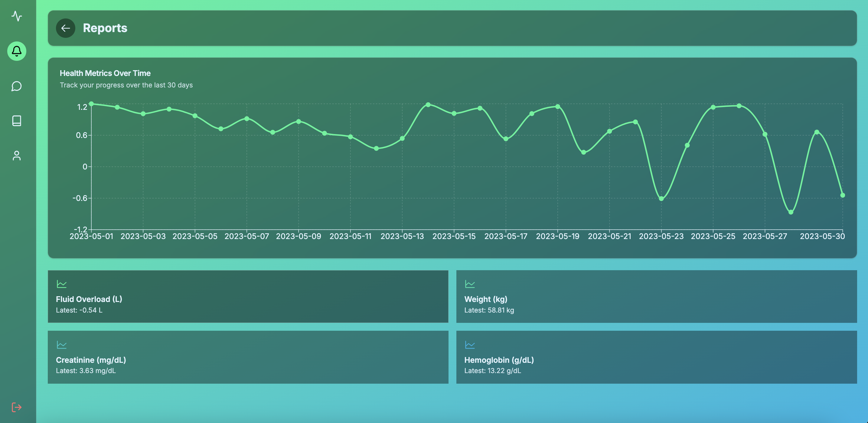The height and width of the screenshot is (423, 868).
Task: Open the Creatinine (mg/dL) details
Action: tap(248, 357)
